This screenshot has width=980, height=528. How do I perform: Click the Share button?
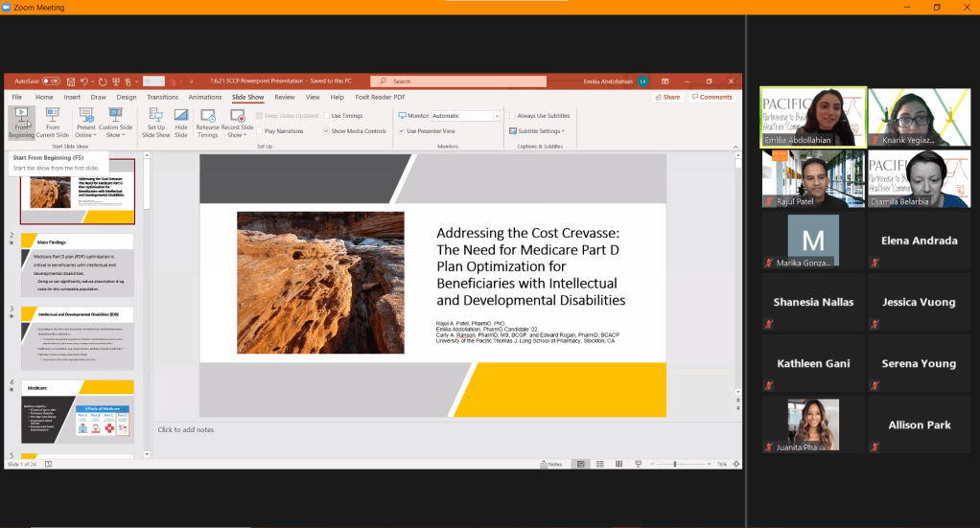click(x=667, y=97)
